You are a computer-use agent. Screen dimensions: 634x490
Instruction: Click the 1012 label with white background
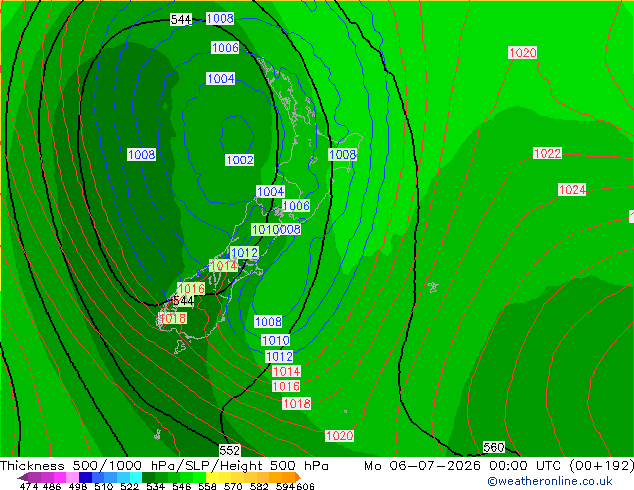click(279, 357)
